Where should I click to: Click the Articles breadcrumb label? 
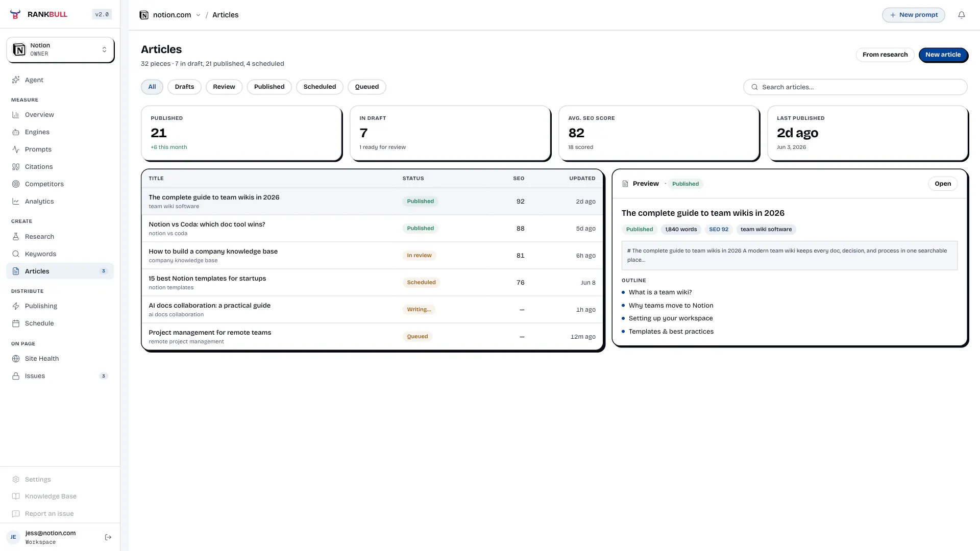tap(225, 15)
